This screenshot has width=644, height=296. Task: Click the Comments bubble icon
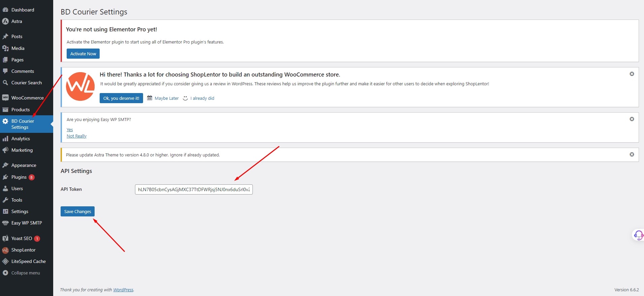(x=5, y=71)
